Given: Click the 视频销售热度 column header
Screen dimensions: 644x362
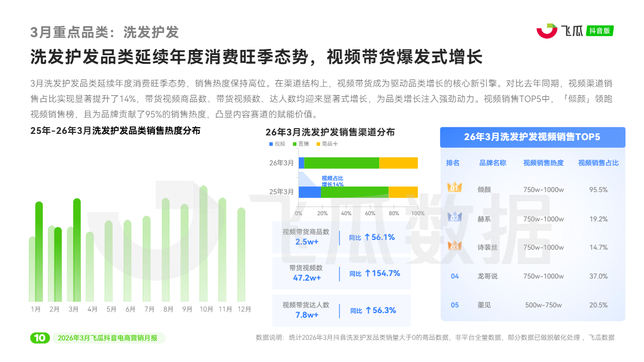Looking at the screenshot, I should 544,163.
